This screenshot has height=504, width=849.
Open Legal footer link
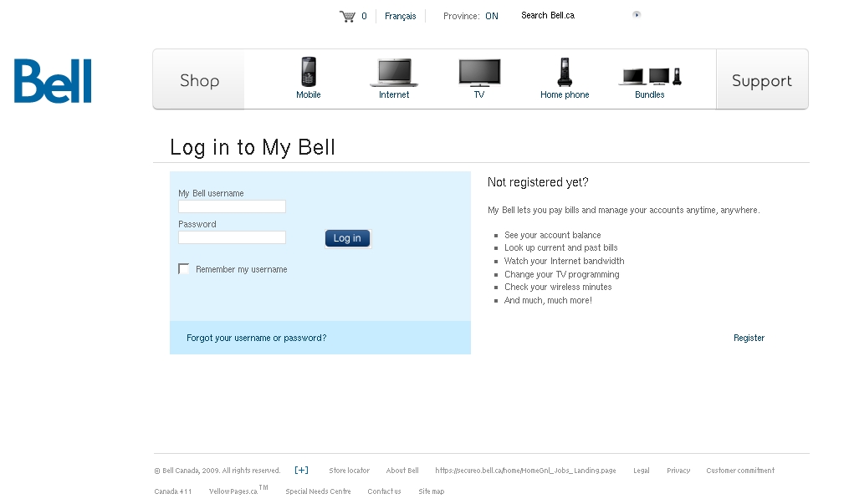tap(641, 471)
